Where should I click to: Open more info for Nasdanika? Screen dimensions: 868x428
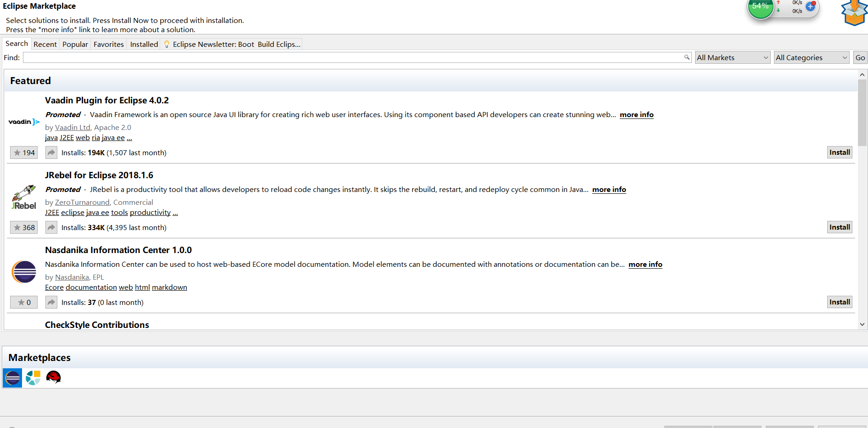point(645,265)
